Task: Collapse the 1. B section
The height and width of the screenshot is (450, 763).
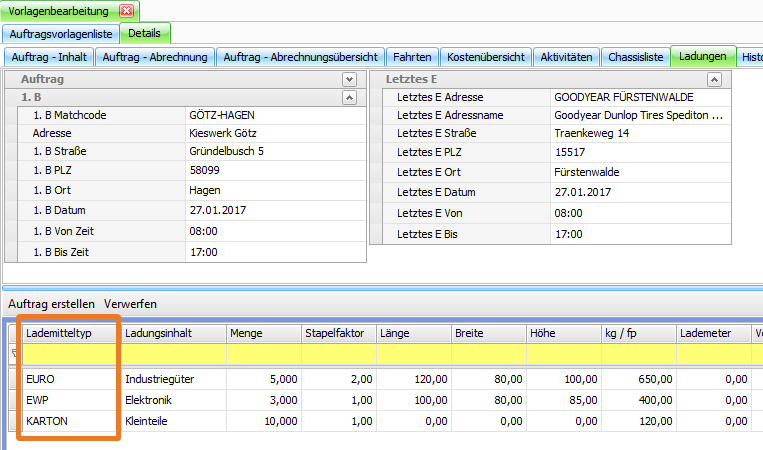Action: (x=349, y=97)
